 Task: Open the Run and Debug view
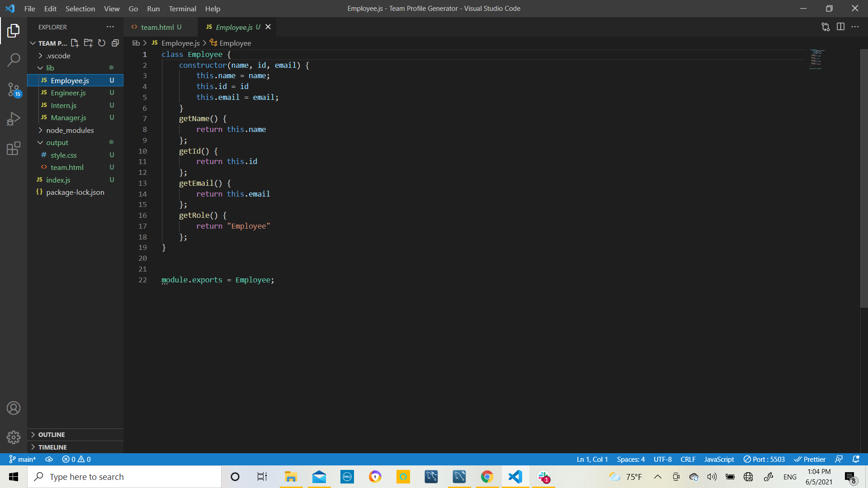14,119
